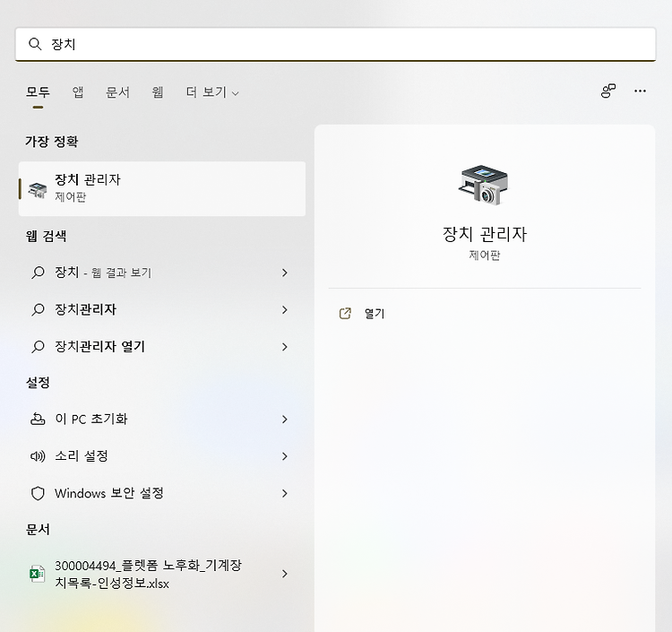This screenshot has width=672, height=632.
Task: Expand the chevron beside Windows 보안 설정
Action: [x=285, y=493]
